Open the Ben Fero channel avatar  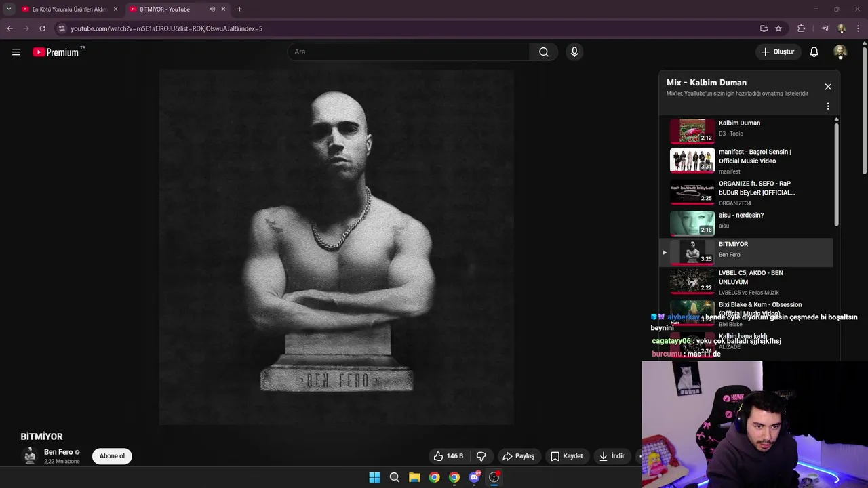click(30, 456)
